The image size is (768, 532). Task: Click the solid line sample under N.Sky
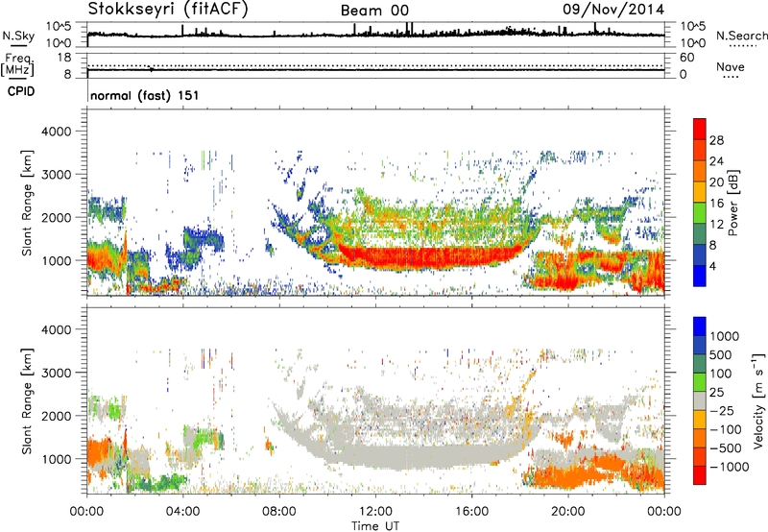click(x=18, y=45)
